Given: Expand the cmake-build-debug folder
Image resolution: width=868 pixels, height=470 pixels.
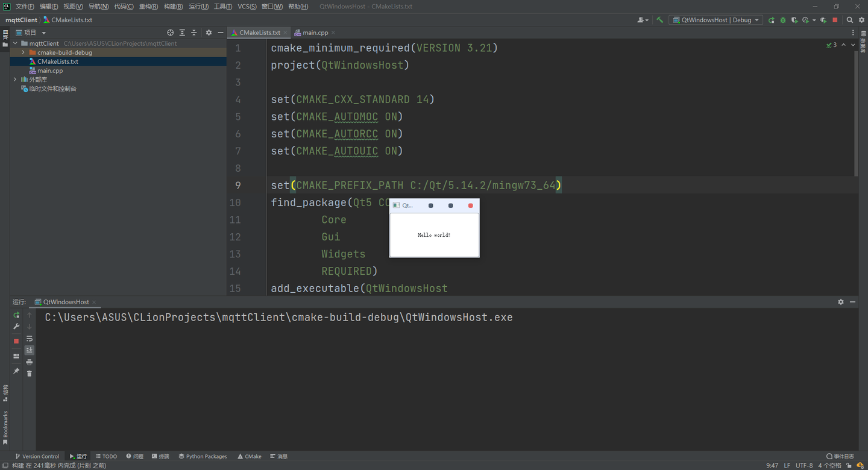Looking at the screenshot, I should click(23, 52).
